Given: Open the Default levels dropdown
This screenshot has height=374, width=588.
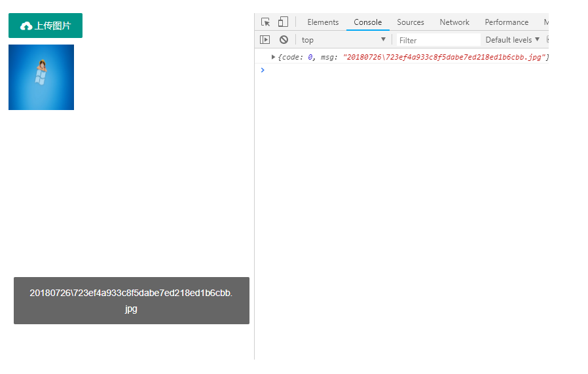Looking at the screenshot, I should point(512,40).
